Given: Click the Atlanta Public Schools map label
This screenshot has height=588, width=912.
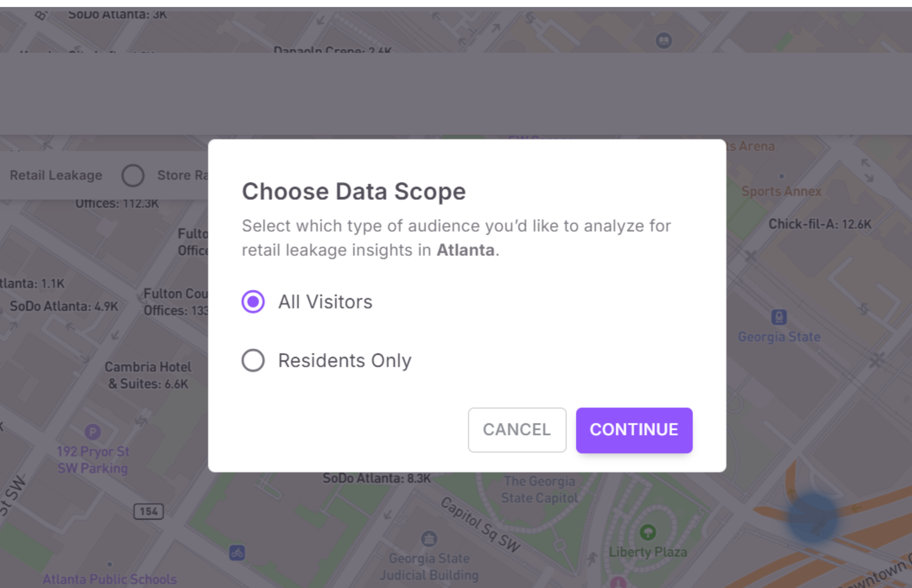Looking at the screenshot, I should tap(110, 579).
